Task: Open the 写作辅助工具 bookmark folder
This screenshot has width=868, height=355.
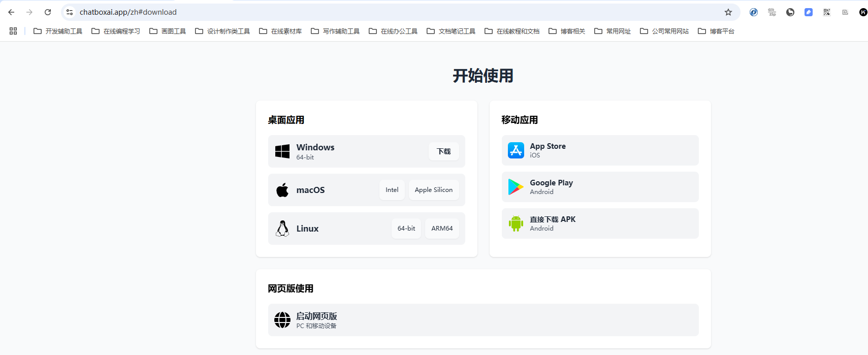Action: coord(335,31)
